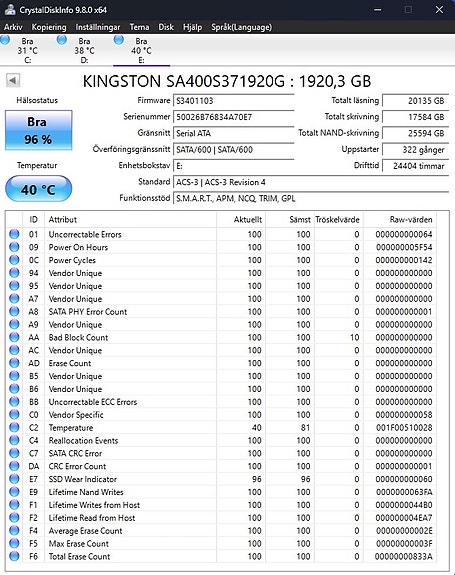455x575 pixels.
Task: Click the status orb for Vendor Specific C0
Action: click(x=14, y=414)
